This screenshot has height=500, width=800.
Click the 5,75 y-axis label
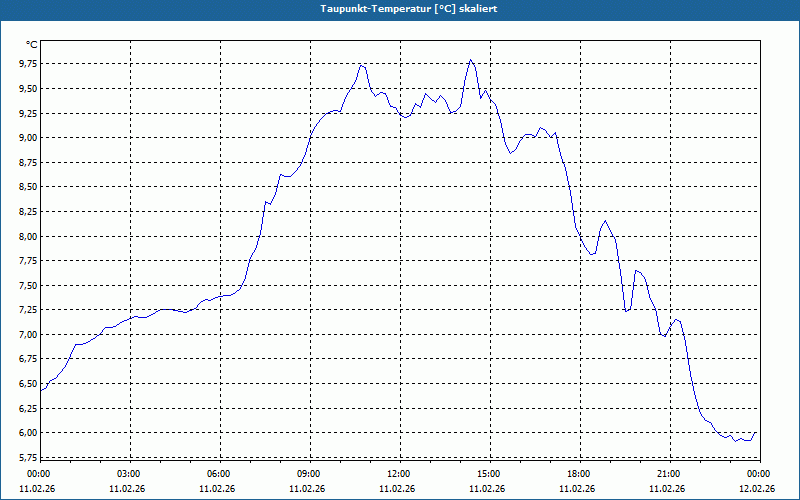(x=28, y=457)
